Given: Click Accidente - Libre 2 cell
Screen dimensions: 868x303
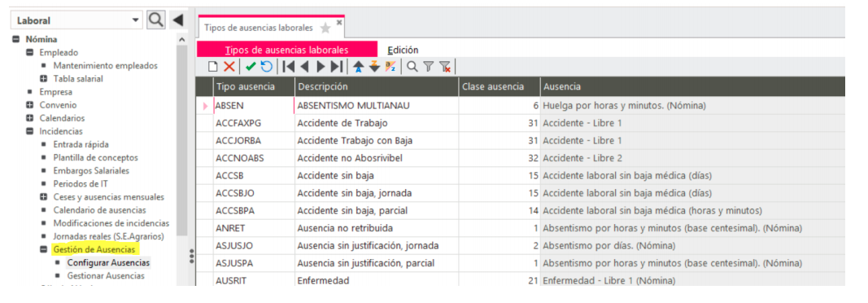Looking at the screenshot, I should click(x=692, y=159).
